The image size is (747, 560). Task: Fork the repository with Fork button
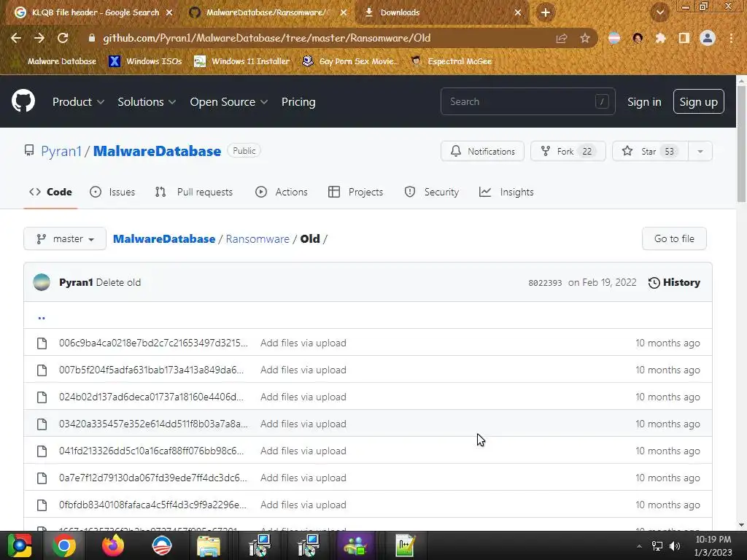[568, 152]
